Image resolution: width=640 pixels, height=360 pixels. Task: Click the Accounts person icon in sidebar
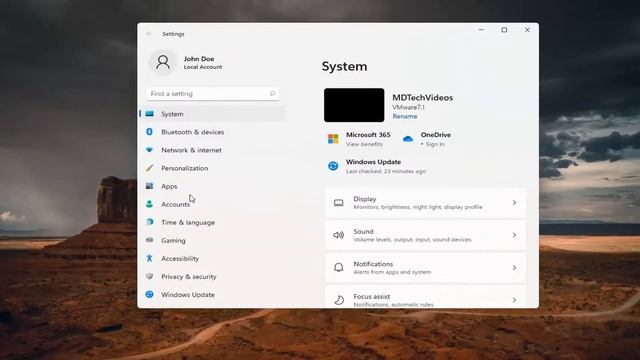pyautogui.click(x=149, y=204)
